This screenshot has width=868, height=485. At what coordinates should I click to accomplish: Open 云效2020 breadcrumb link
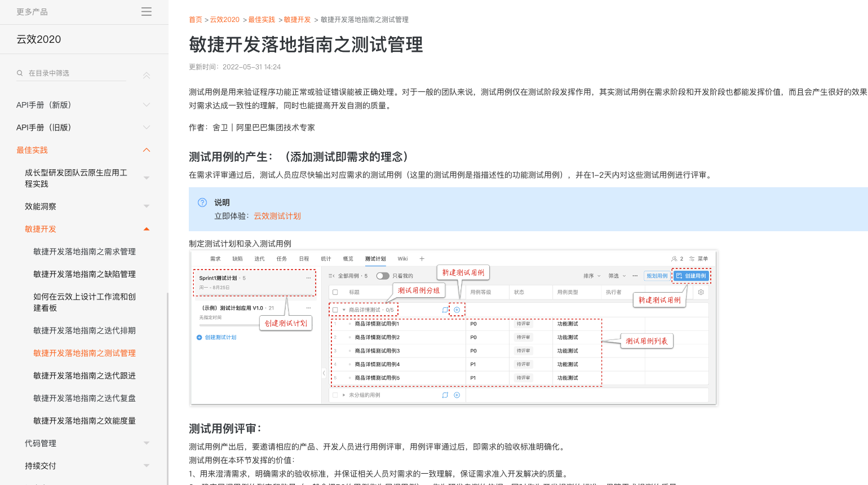225,20
